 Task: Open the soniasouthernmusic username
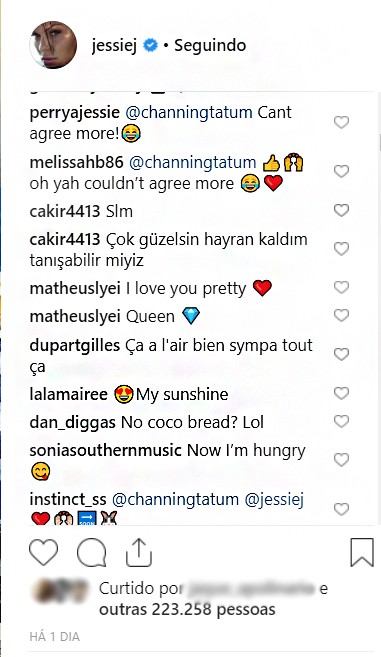[105, 450]
